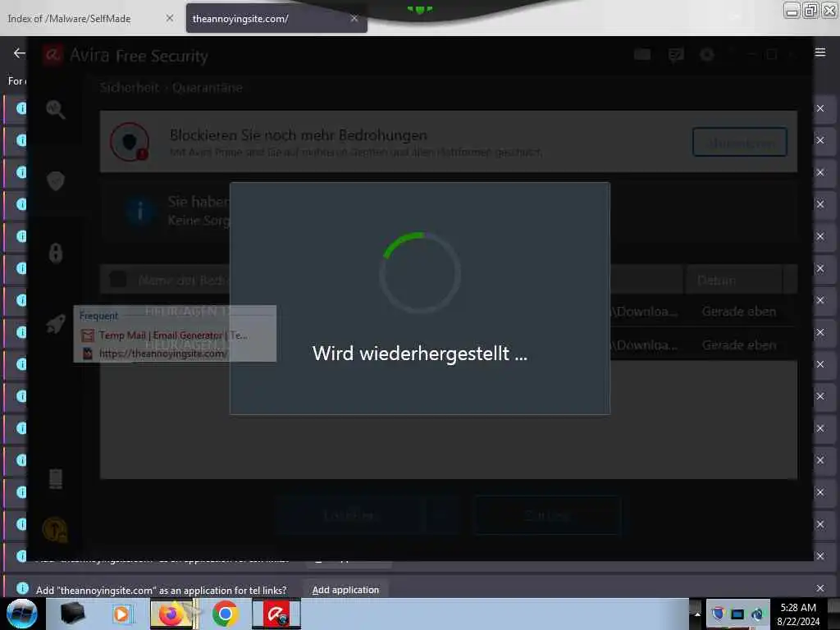Show hidden system tray icons

697,614
